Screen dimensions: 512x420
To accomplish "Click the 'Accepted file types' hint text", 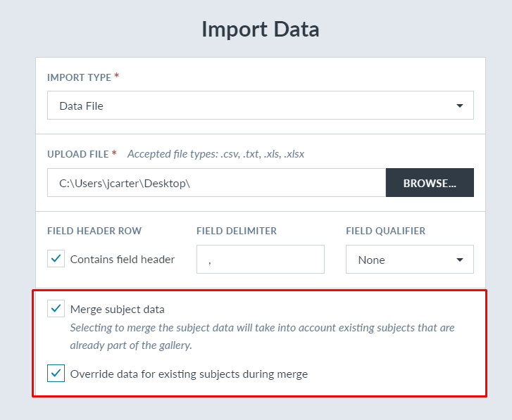I will [216, 154].
